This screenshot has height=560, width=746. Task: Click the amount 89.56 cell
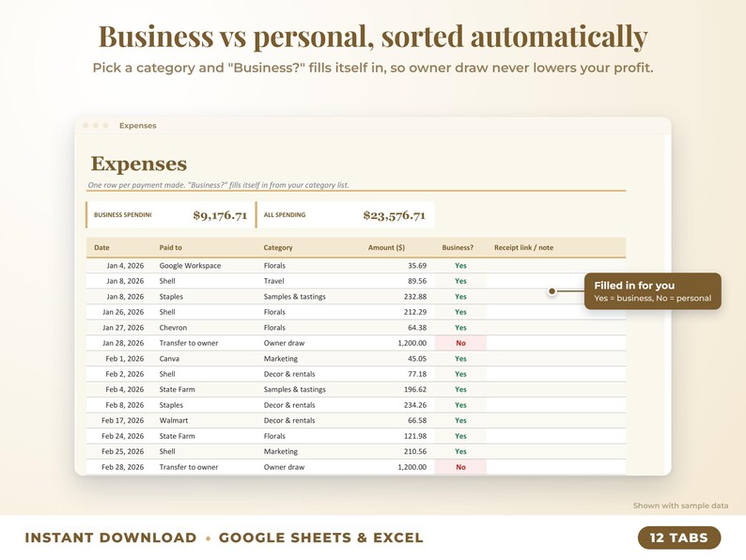[417, 281]
